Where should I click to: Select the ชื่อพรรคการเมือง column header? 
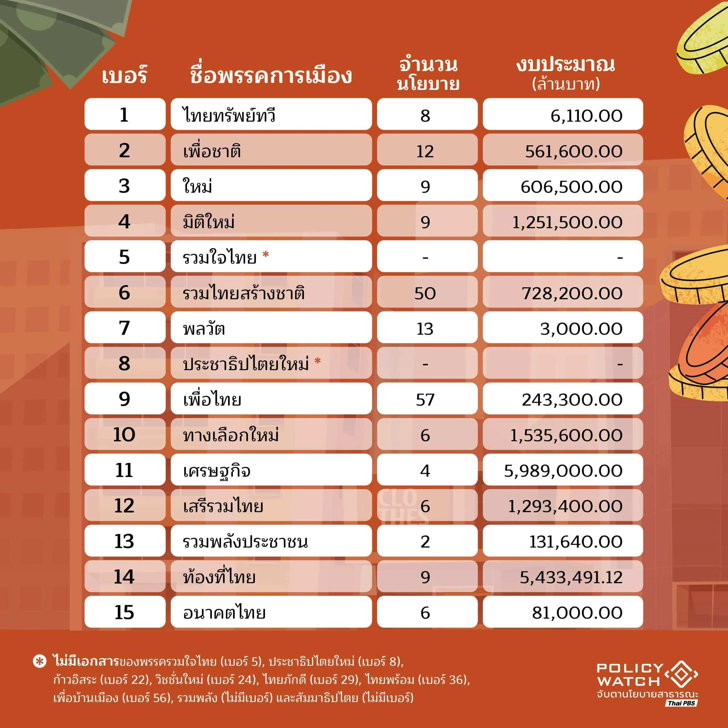[270, 75]
